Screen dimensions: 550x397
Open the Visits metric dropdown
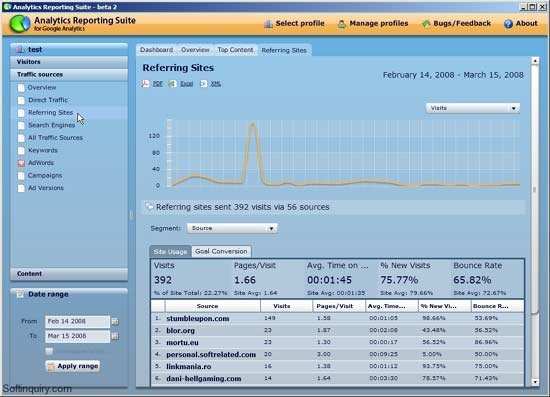tap(473, 108)
